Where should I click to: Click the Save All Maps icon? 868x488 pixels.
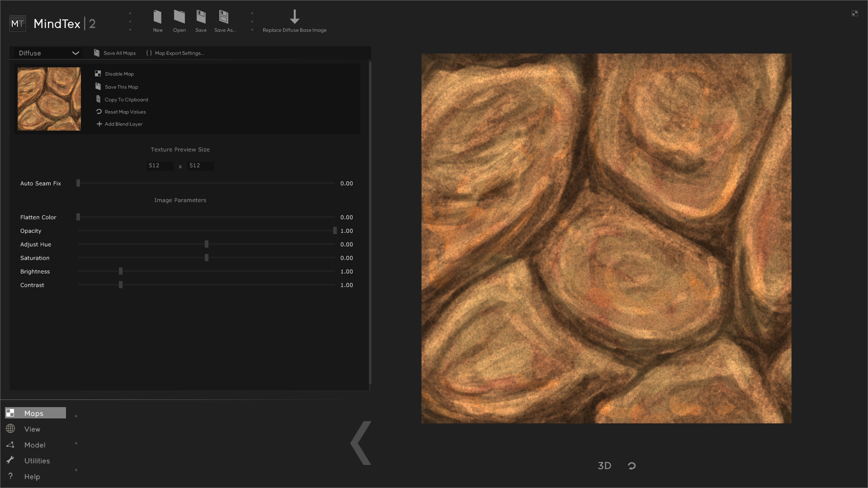click(x=115, y=53)
